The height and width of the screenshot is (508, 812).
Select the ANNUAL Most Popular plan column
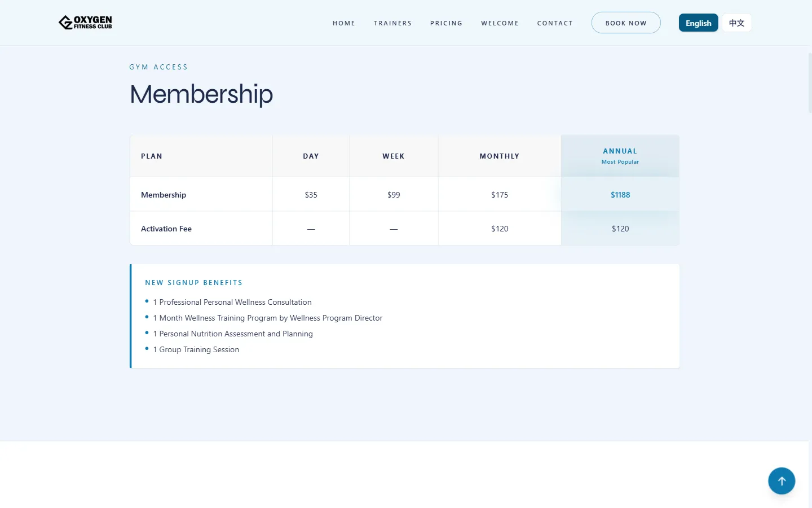tap(620, 156)
